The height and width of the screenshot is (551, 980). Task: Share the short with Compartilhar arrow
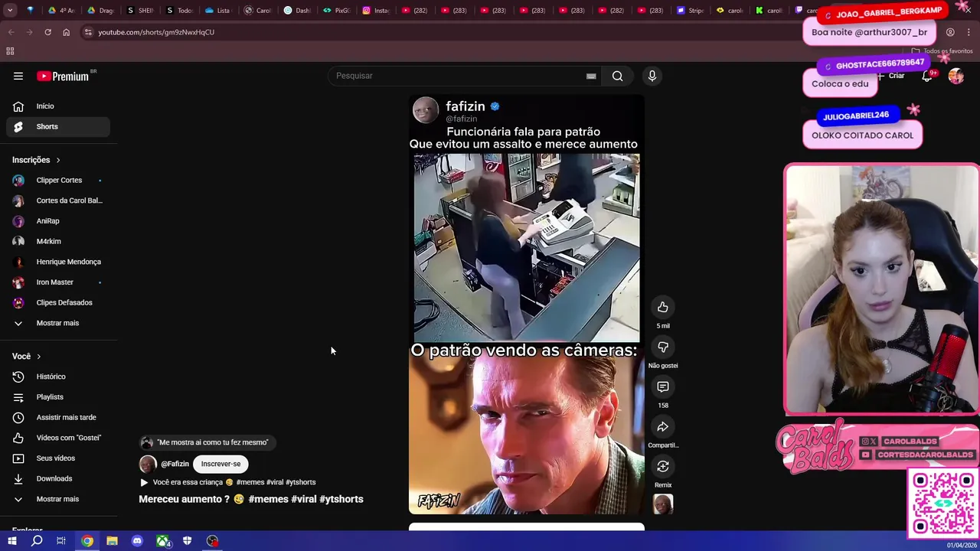[663, 426]
